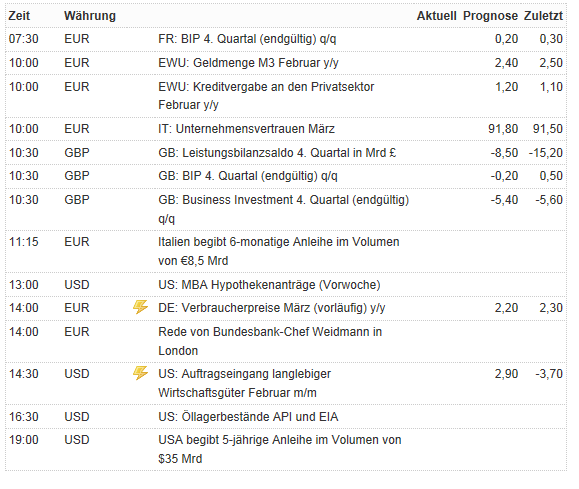The image size is (579, 489).
Task: Click the Zeit column header
Action: (x=19, y=16)
